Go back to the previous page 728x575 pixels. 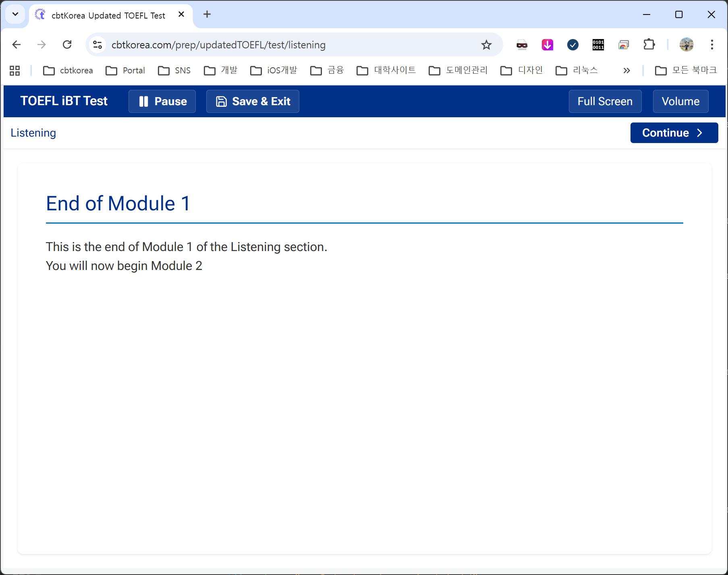pyautogui.click(x=17, y=45)
